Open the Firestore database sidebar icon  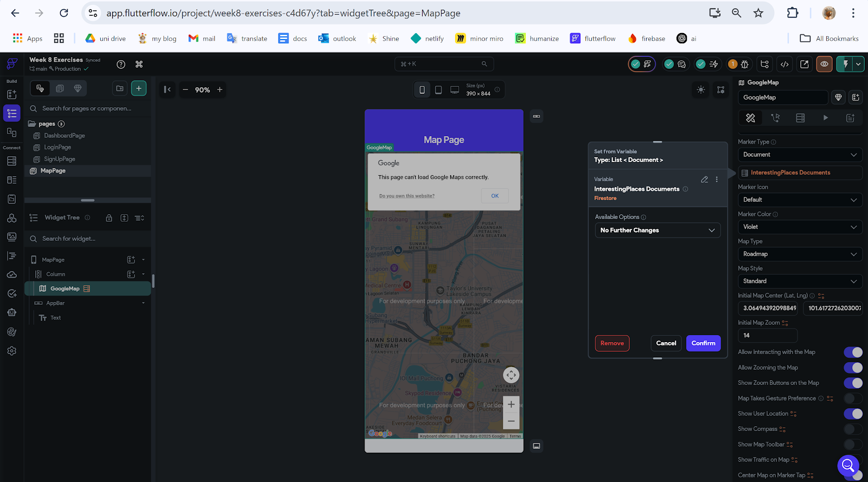click(x=12, y=161)
